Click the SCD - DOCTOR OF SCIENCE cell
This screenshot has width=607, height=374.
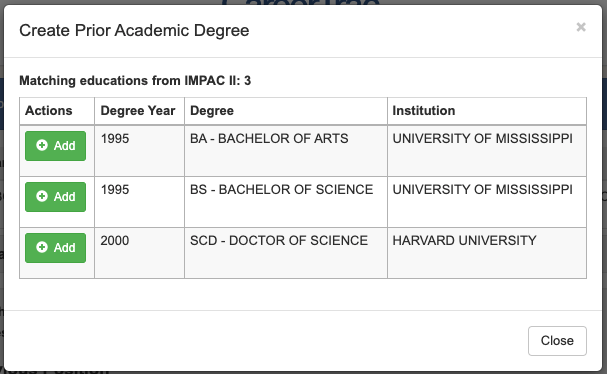(279, 240)
